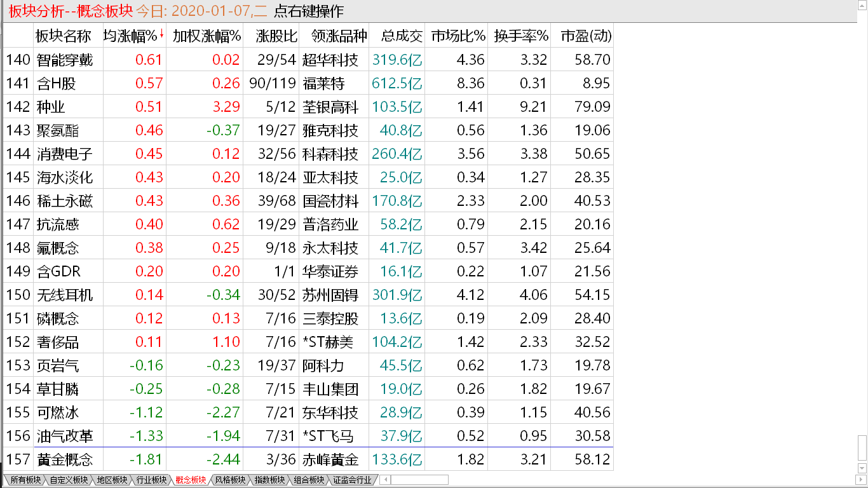Select the 种业 sector row
This screenshot has height=488, width=868.
308,107
